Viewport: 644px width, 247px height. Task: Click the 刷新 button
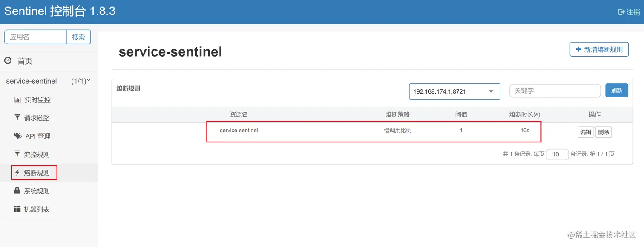pyautogui.click(x=617, y=90)
